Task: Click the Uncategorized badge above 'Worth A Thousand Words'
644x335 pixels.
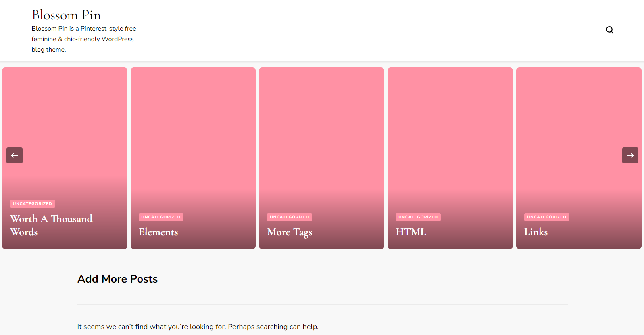Action: pos(32,204)
